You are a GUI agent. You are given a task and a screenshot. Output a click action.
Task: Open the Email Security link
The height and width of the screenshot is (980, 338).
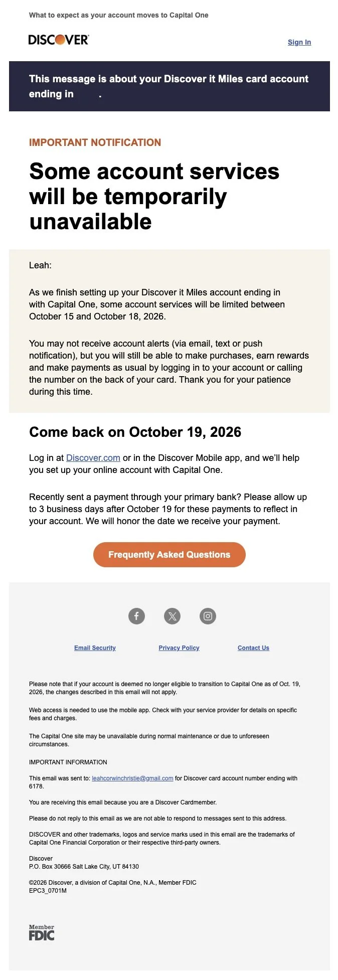95,648
